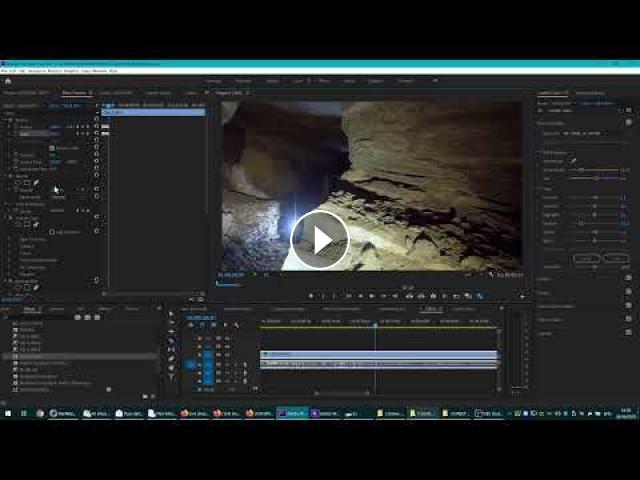The height and width of the screenshot is (480, 640).
Task: Click Go to In point button
Action: tap(349, 296)
